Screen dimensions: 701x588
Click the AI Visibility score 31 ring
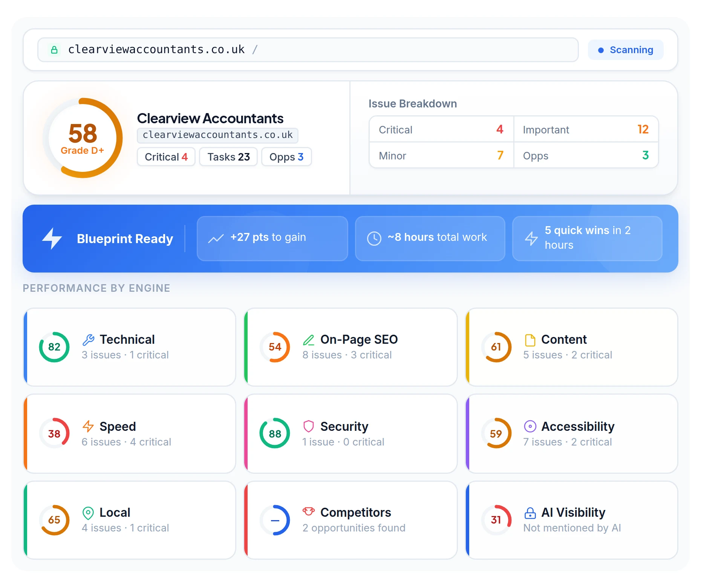click(x=496, y=520)
